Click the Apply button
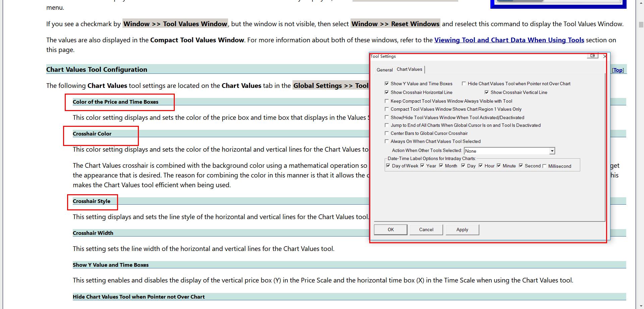The image size is (644, 309). point(462,229)
